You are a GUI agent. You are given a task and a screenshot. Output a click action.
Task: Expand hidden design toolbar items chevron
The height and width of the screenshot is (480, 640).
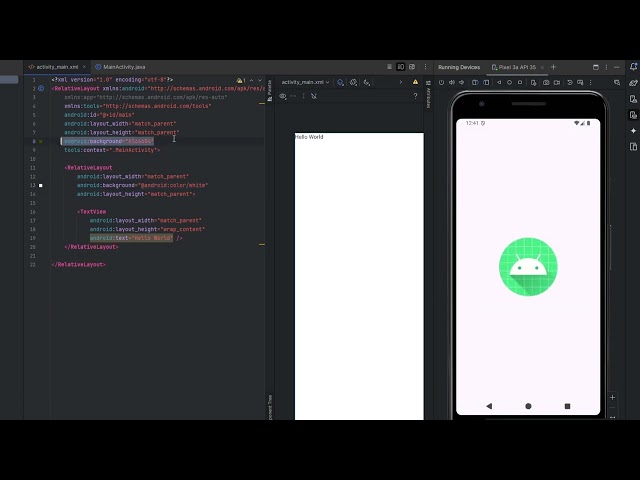(x=401, y=82)
